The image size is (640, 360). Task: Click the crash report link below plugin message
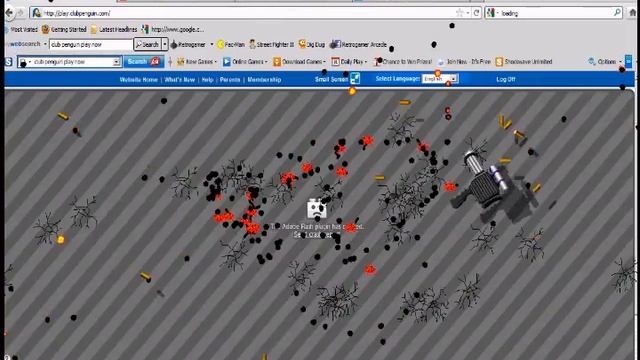316,235
